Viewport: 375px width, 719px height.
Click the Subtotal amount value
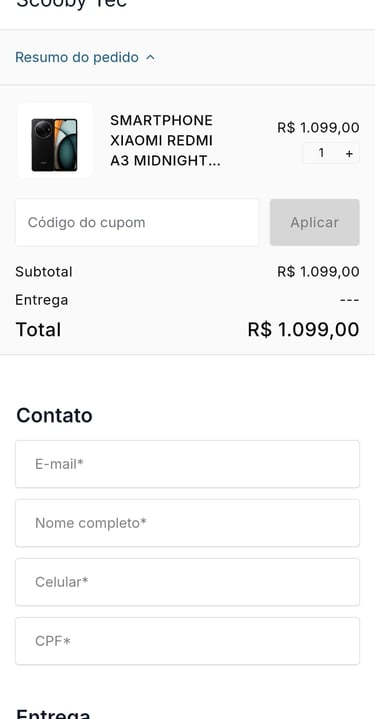[318, 271]
